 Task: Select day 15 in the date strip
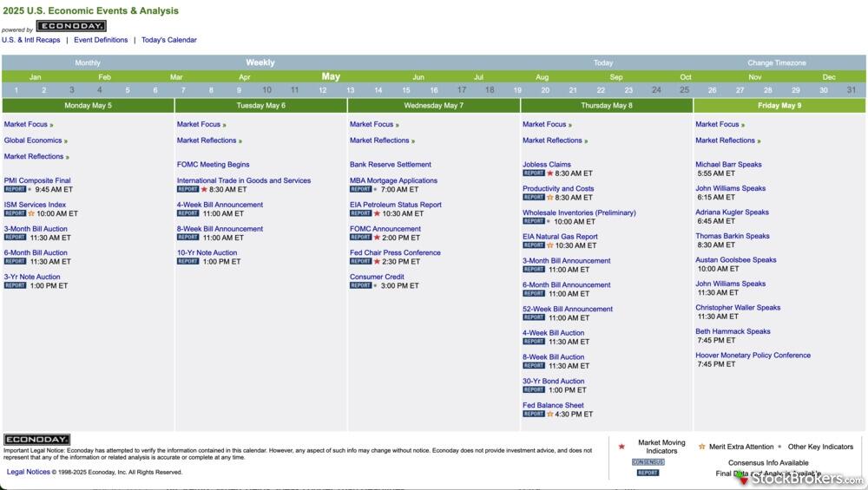click(x=405, y=90)
